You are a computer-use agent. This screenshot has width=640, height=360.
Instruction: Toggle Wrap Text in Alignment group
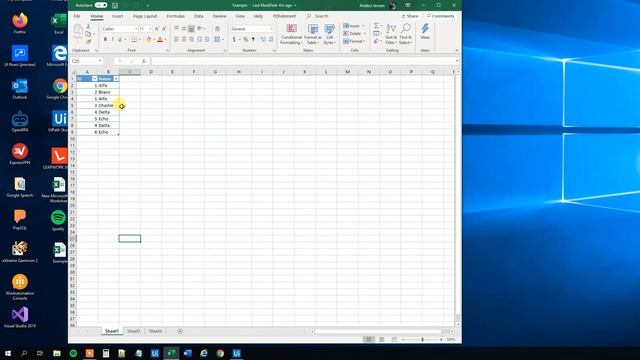pyautogui.click(x=218, y=29)
